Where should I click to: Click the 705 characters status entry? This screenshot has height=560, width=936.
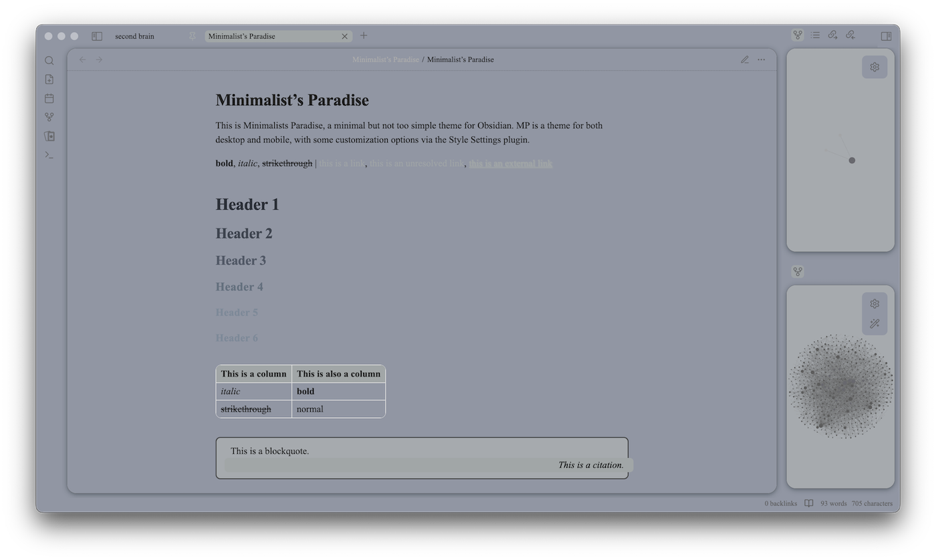[872, 503]
